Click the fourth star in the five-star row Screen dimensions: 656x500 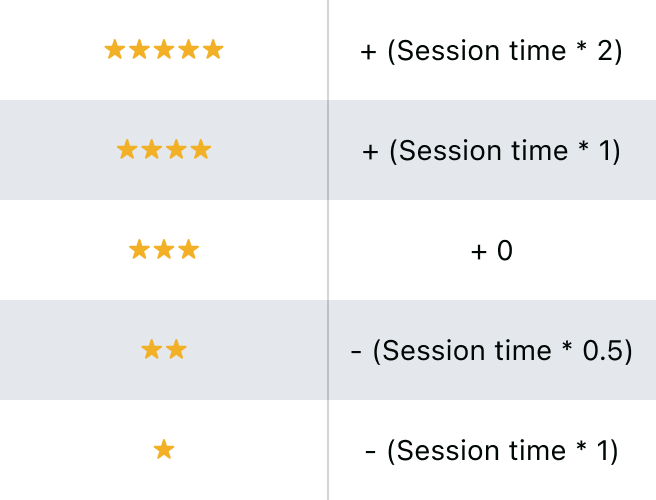pyautogui.click(x=189, y=50)
